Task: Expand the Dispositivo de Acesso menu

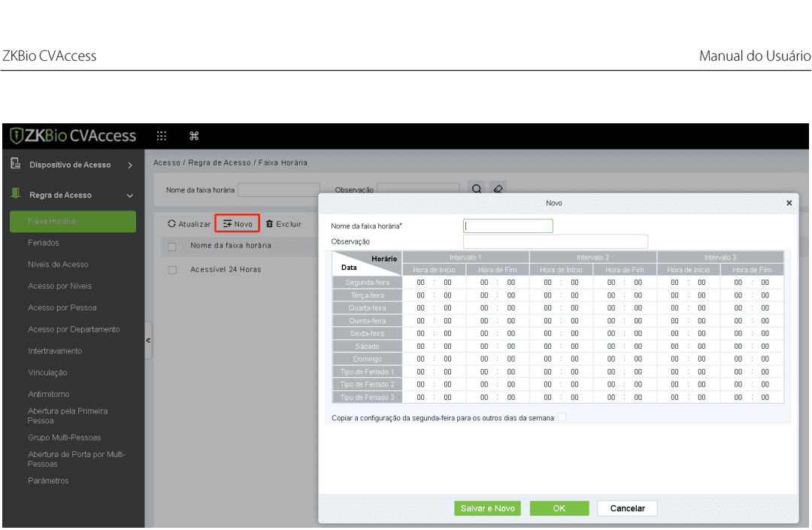Action: (130, 165)
